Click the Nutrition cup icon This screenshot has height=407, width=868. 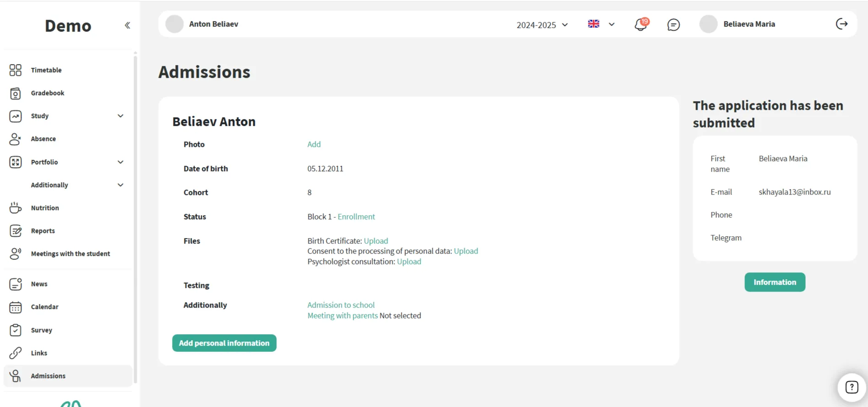[16, 208]
